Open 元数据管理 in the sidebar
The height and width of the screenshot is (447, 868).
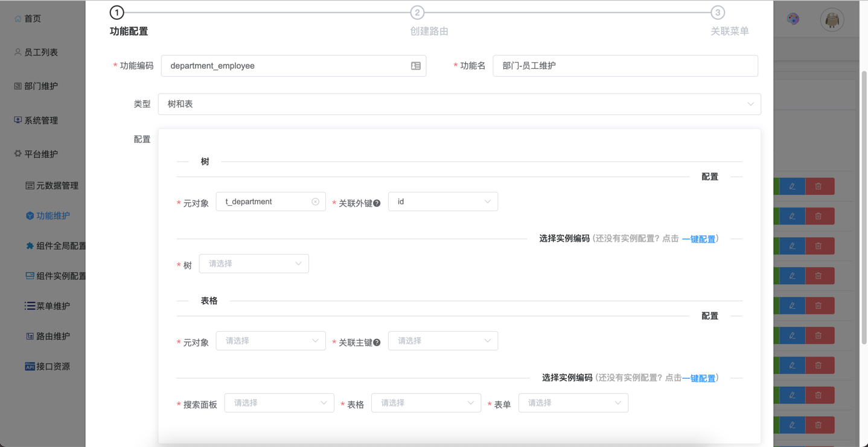pyautogui.click(x=57, y=186)
